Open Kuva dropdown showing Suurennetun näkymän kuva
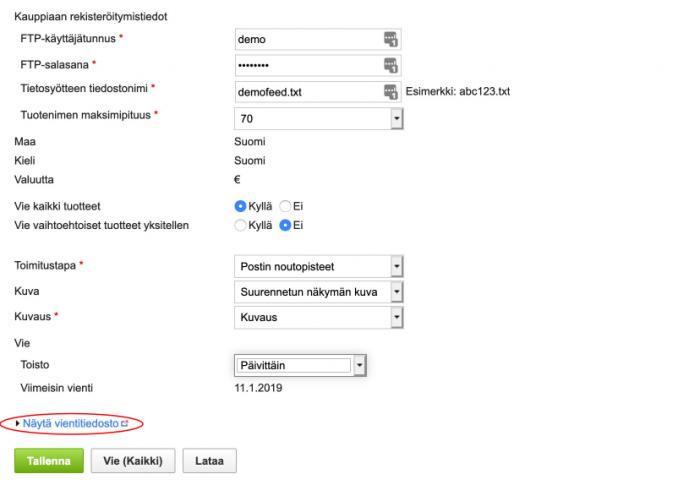The width and height of the screenshot is (700, 485). (319, 292)
